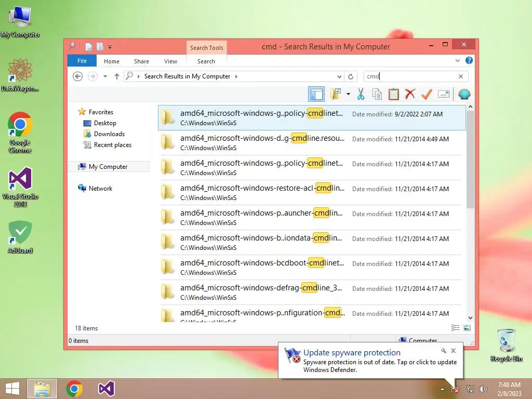The height and width of the screenshot is (399, 532).
Task: Switch to Details view icon
Action: coord(455,328)
